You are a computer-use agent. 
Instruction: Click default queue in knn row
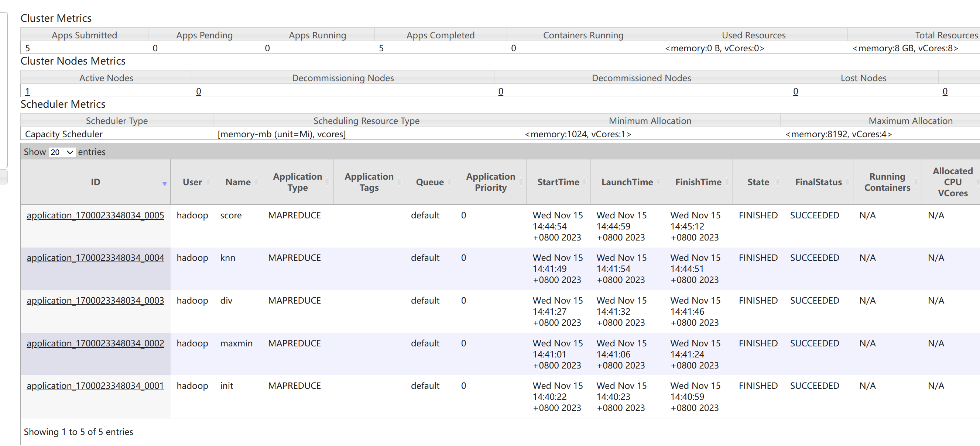click(x=425, y=258)
